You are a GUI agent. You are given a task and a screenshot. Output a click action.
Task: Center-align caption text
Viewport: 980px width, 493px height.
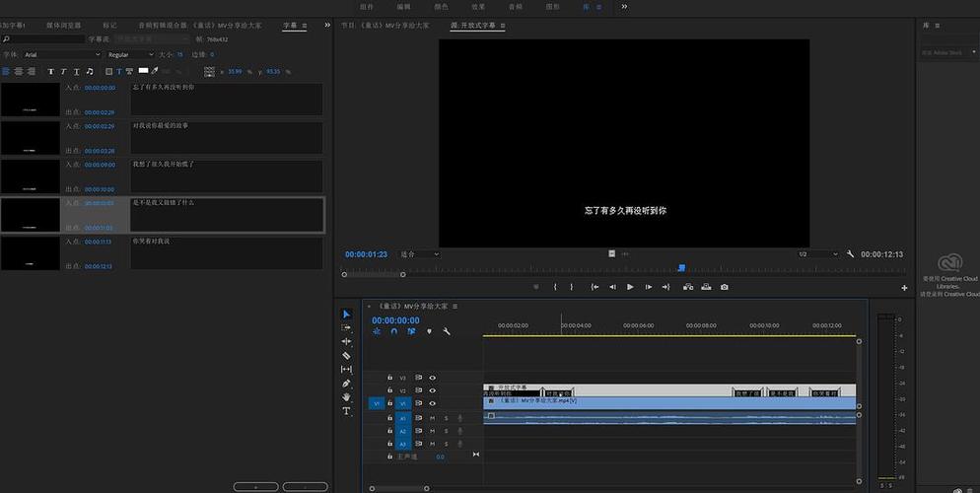click(x=19, y=72)
